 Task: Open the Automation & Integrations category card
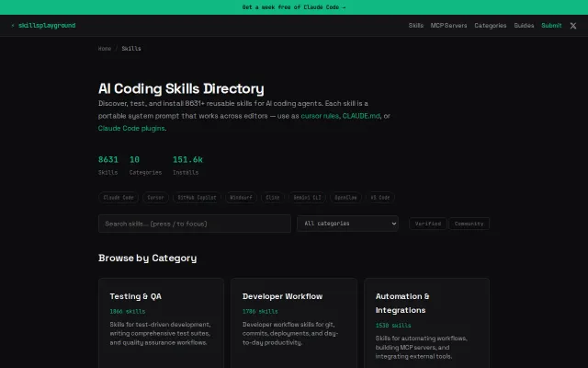pyautogui.click(x=426, y=323)
